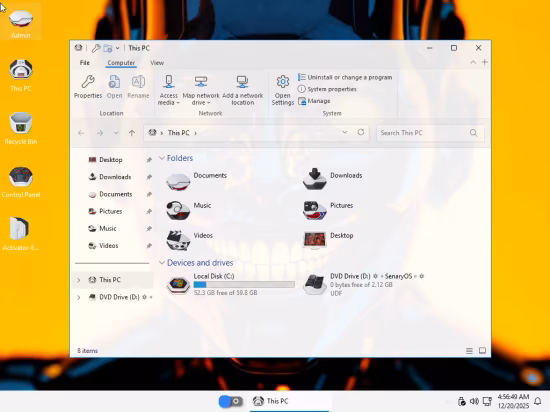Click the taskbar toggle switch button
The image size is (550, 412).
[230, 401]
